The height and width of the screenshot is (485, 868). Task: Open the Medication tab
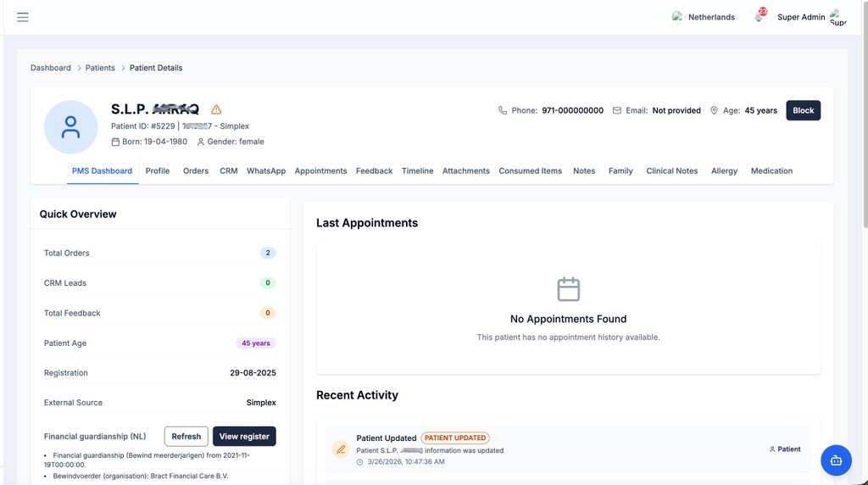click(771, 170)
